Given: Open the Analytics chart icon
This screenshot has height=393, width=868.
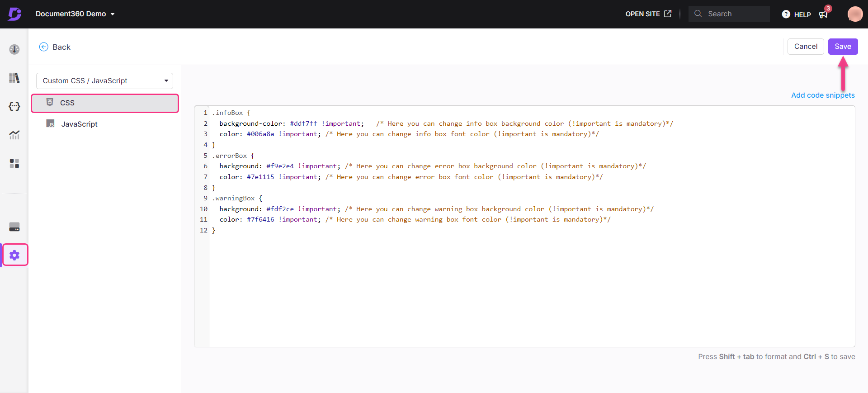Looking at the screenshot, I should tap(14, 135).
